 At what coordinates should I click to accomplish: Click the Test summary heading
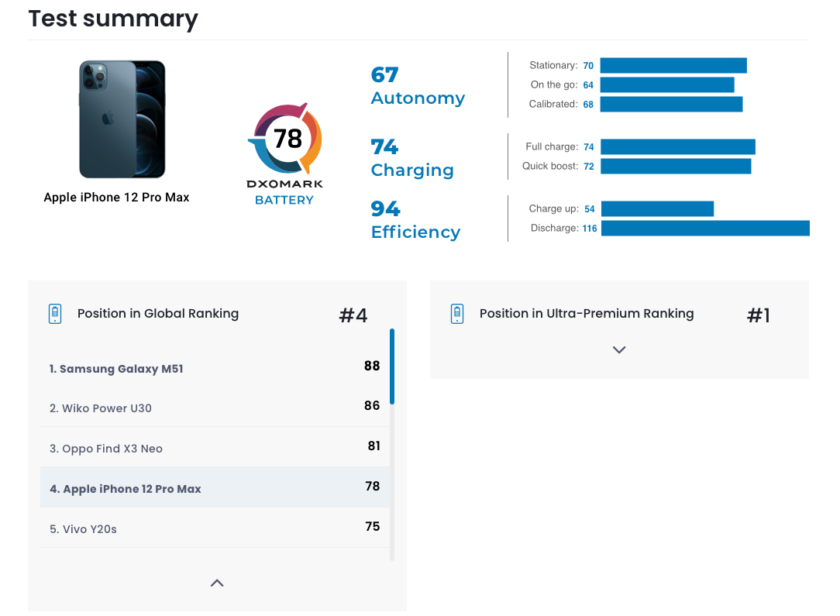113,19
